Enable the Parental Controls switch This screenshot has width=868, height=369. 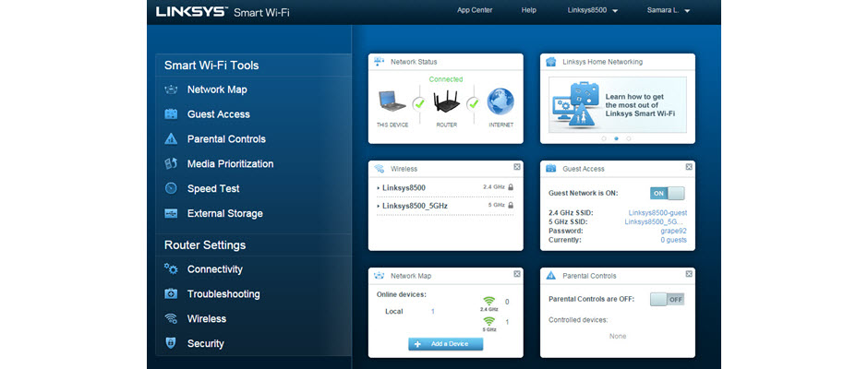[x=667, y=299]
